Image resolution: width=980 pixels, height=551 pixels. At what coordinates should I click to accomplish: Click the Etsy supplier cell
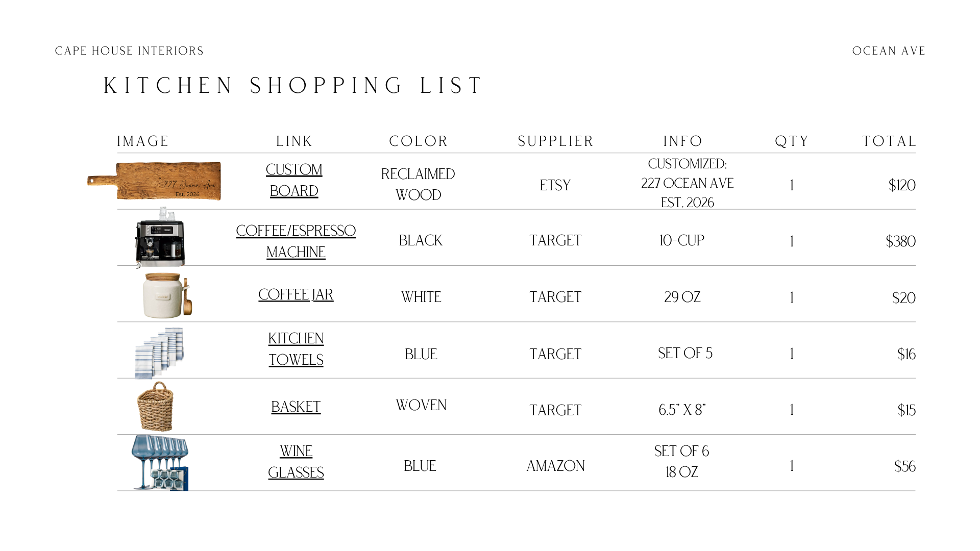tap(555, 185)
